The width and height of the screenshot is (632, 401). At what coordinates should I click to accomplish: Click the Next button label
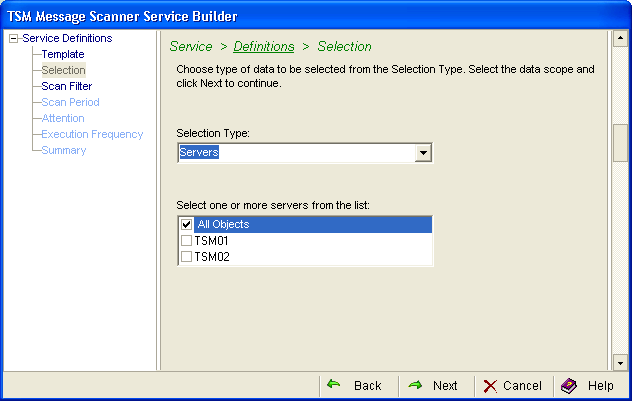(x=445, y=386)
